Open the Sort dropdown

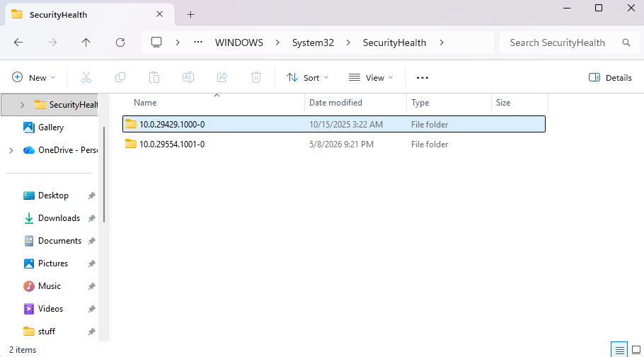click(x=308, y=77)
